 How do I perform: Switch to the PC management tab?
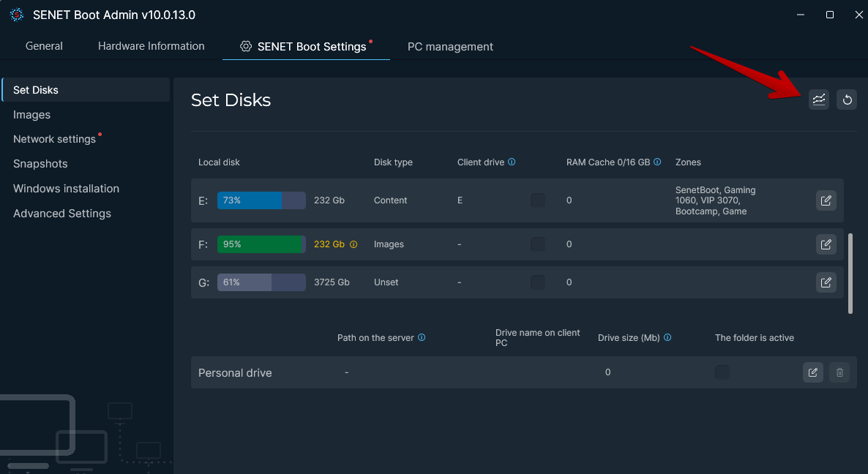(x=450, y=46)
